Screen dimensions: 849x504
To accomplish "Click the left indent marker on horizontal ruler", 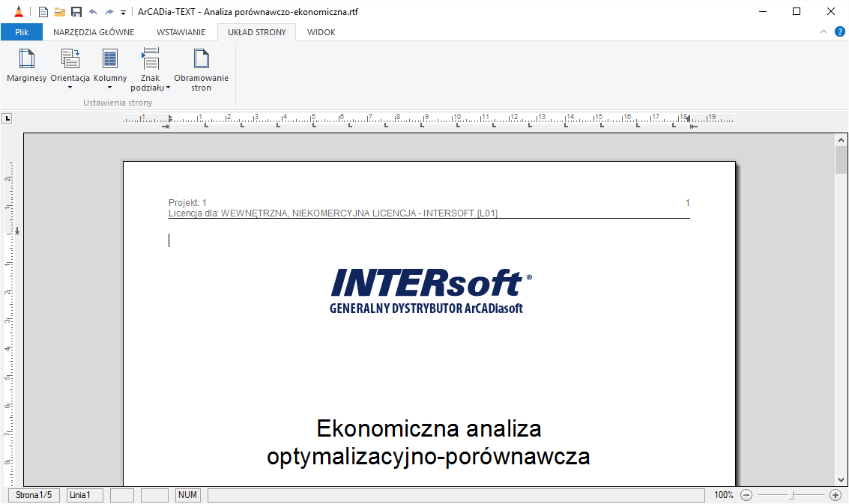I will click(x=169, y=119).
